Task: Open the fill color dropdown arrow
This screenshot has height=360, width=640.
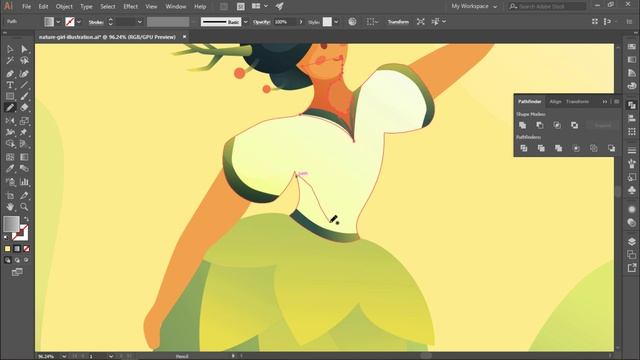Action: [x=58, y=22]
